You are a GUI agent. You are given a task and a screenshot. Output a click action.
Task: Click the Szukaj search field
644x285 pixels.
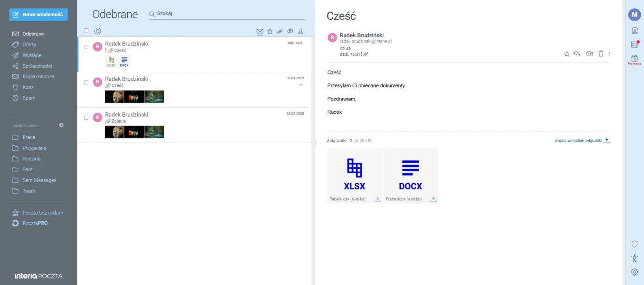[x=227, y=14]
